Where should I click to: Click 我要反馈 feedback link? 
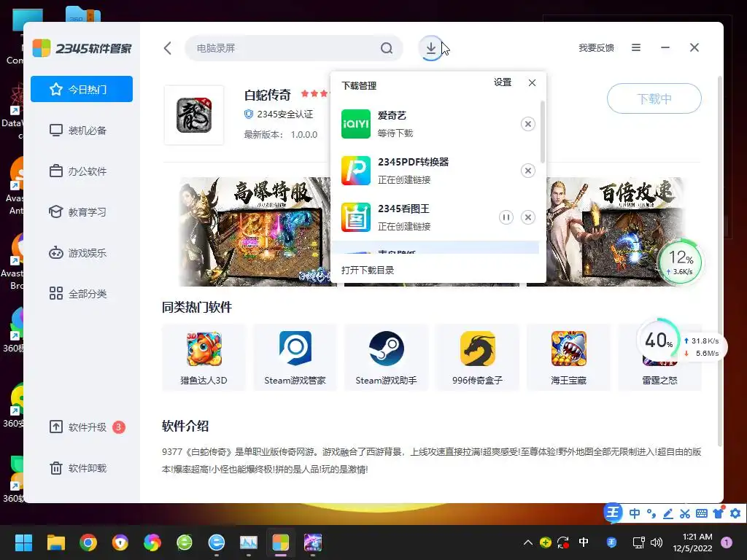pyautogui.click(x=596, y=48)
